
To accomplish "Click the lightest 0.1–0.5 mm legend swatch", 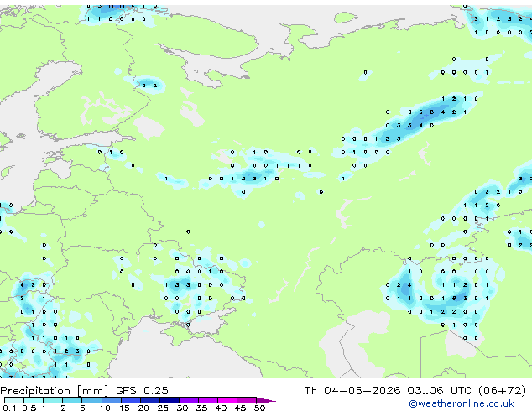I will click(x=14, y=400).
